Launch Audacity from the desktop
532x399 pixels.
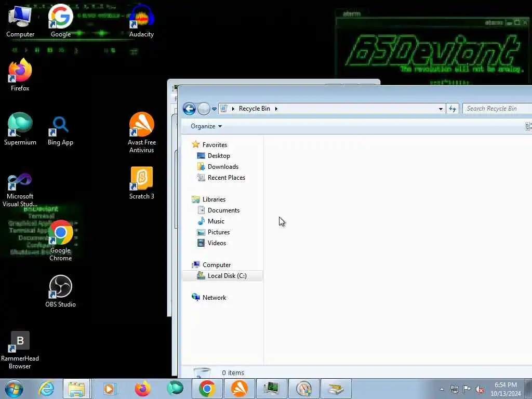tap(141, 21)
